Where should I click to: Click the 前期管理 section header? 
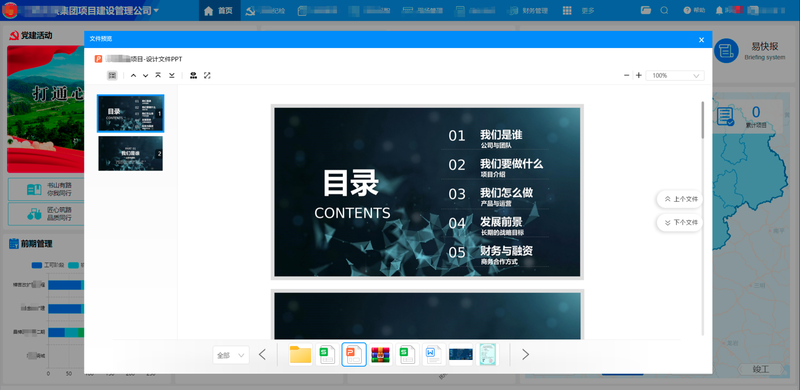click(x=31, y=243)
